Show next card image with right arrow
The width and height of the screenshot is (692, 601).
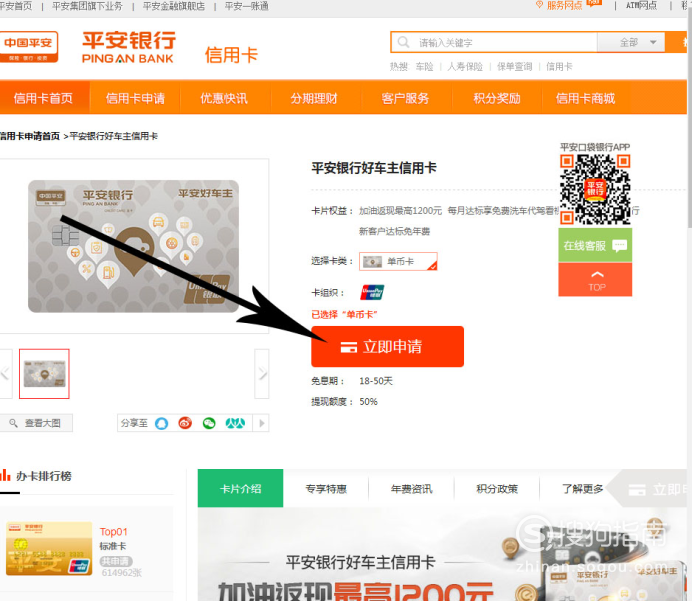[262, 373]
